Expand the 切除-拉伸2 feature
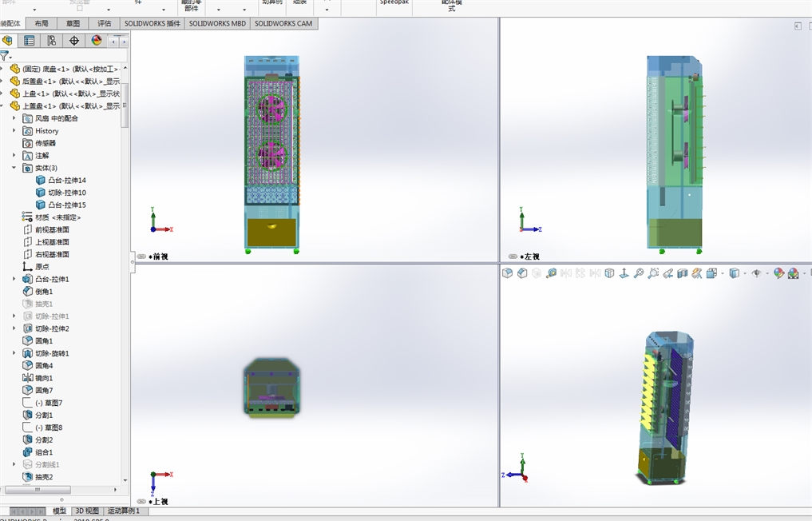The width and height of the screenshot is (812, 521). 14,328
